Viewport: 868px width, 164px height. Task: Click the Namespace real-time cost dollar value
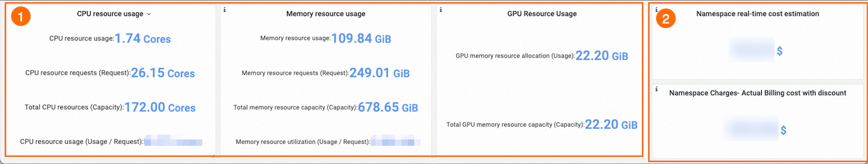(x=755, y=50)
